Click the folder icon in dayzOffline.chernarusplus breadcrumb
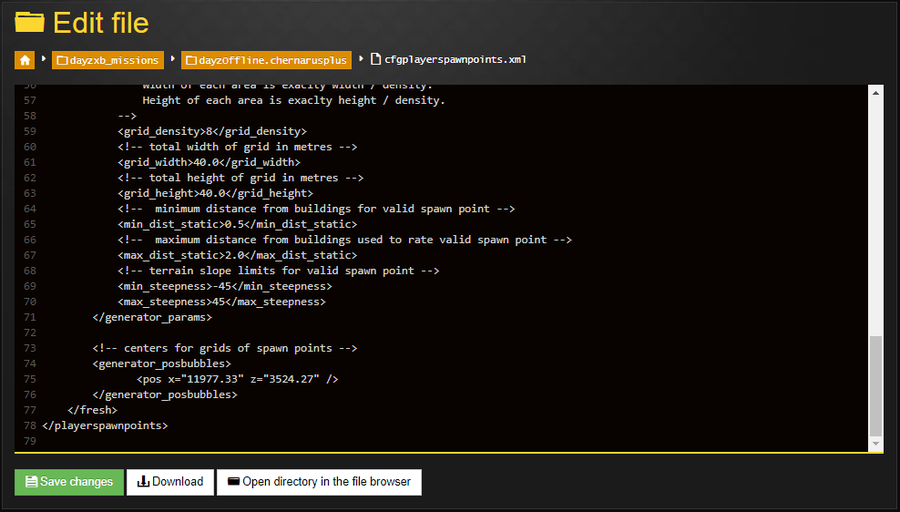This screenshot has height=512, width=900. (x=191, y=61)
